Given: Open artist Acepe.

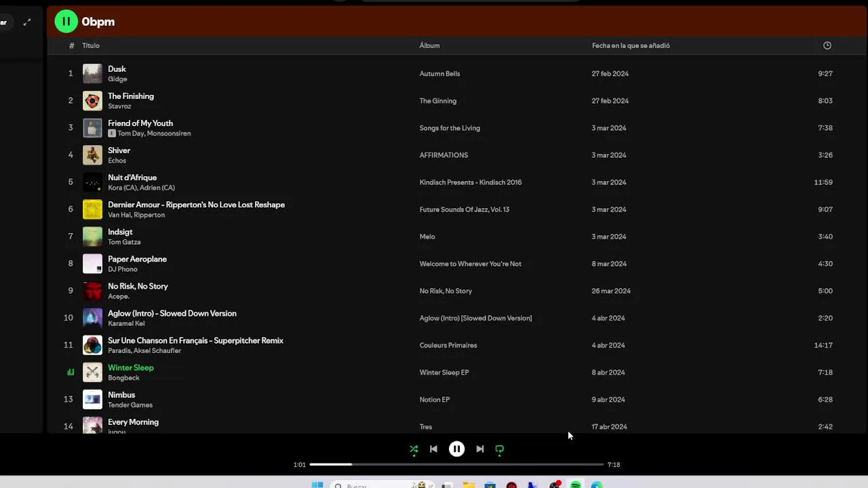Looking at the screenshot, I should [x=119, y=296].
